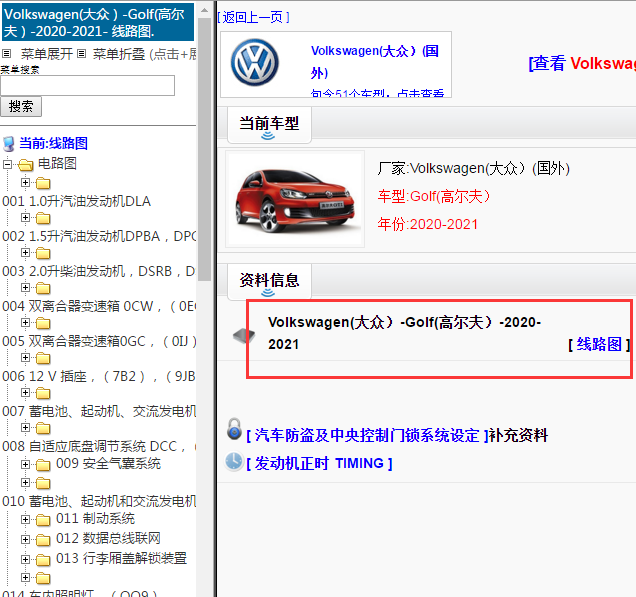Open the 线路图 link in the data row
Viewport: 636px width, 597px height.
599,344
